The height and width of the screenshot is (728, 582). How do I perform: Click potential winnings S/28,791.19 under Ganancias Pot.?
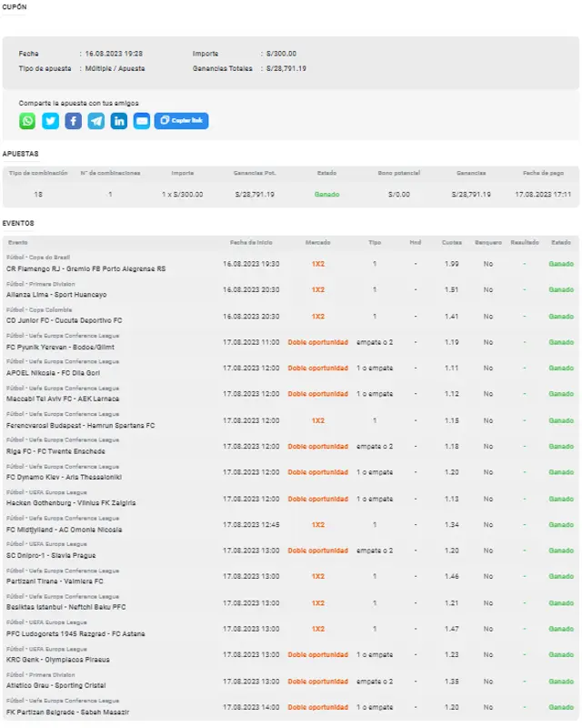coord(255,195)
